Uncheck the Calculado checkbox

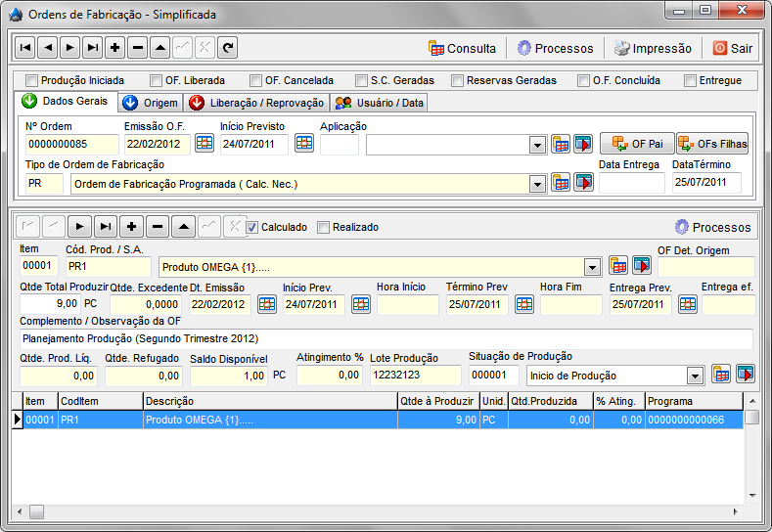252,227
